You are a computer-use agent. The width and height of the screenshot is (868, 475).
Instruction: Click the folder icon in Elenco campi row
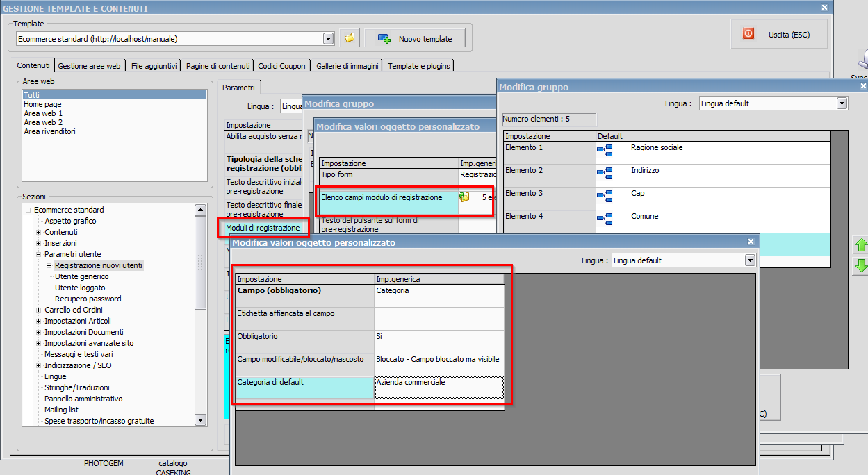tap(465, 197)
